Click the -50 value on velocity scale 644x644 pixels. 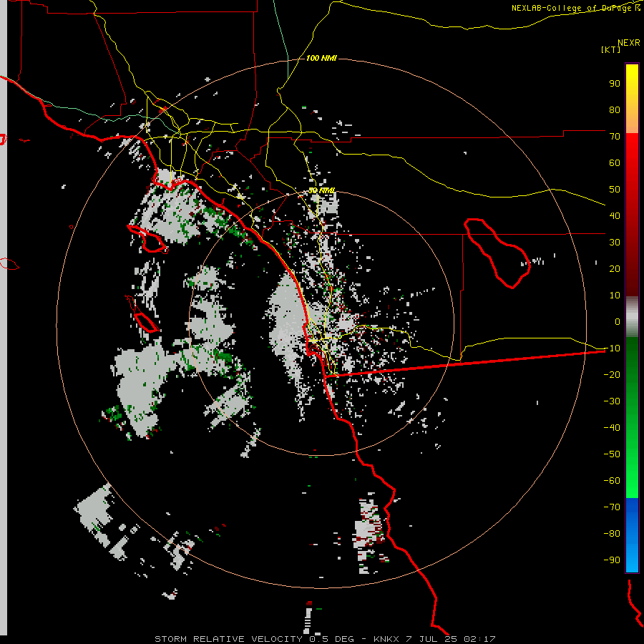[x=612, y=454]
